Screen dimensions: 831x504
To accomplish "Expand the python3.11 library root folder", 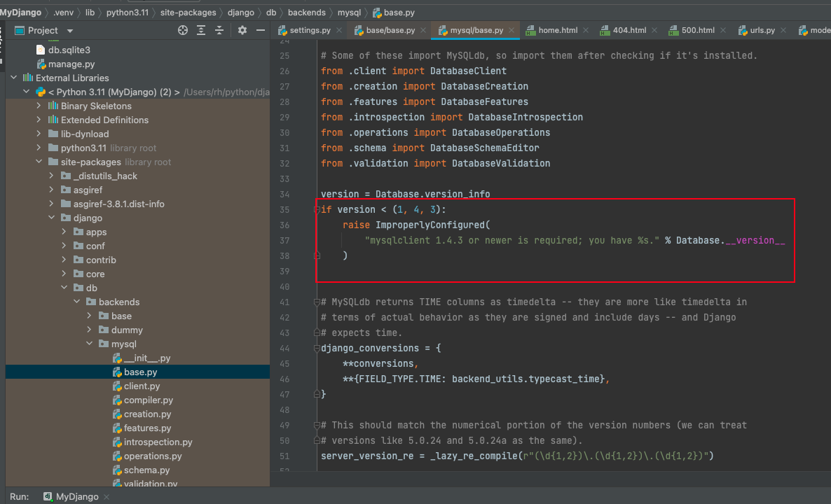I will point(39,148).
